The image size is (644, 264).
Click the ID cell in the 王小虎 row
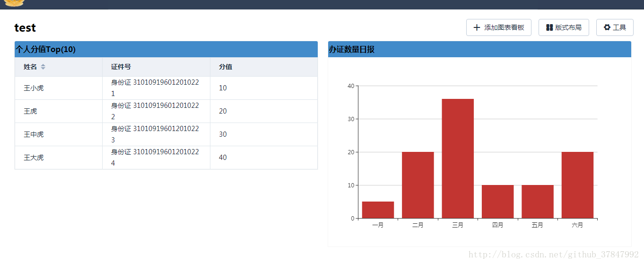[157, 88]
